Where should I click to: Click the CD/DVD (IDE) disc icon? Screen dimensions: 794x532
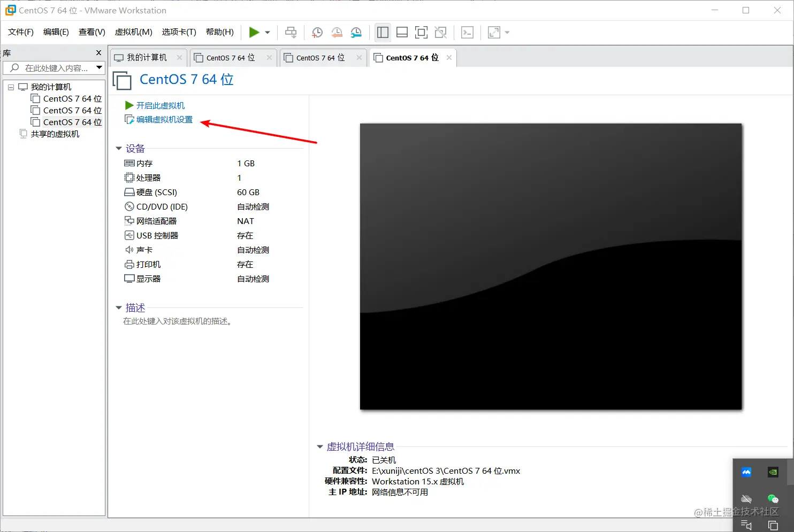(129, 206)
